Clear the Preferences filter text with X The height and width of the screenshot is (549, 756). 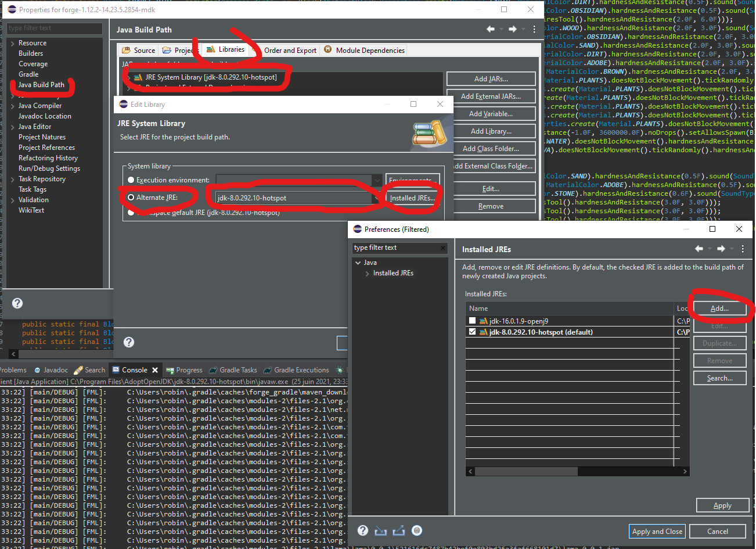(x=443, y=248)
